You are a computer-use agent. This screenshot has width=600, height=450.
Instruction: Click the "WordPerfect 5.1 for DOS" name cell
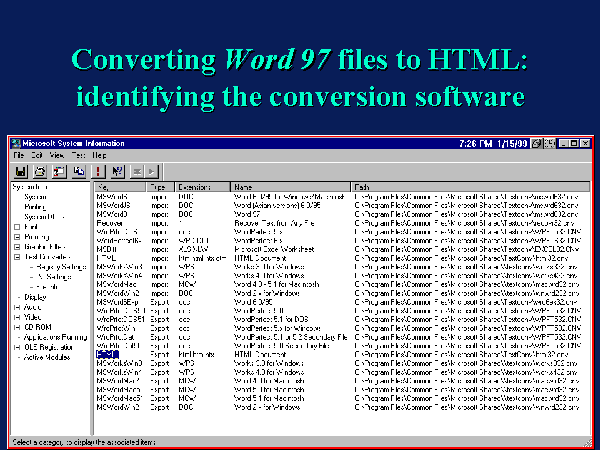(271, 319)
